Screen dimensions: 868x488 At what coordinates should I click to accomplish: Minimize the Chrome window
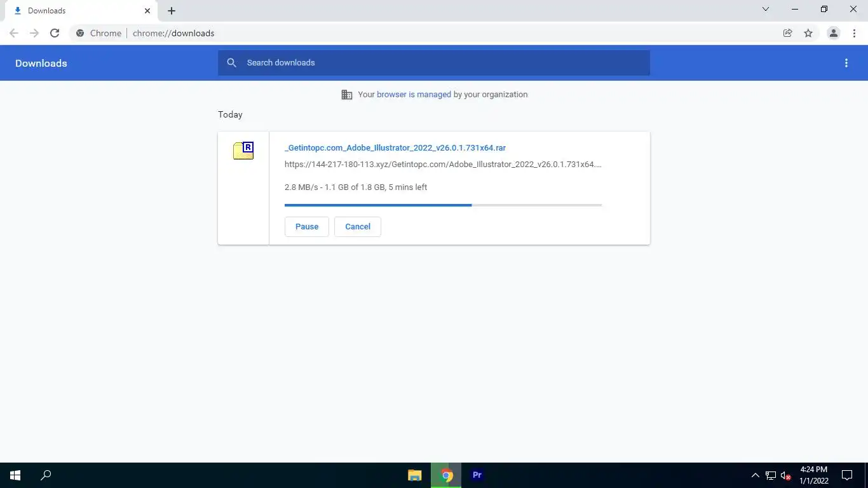795,9
